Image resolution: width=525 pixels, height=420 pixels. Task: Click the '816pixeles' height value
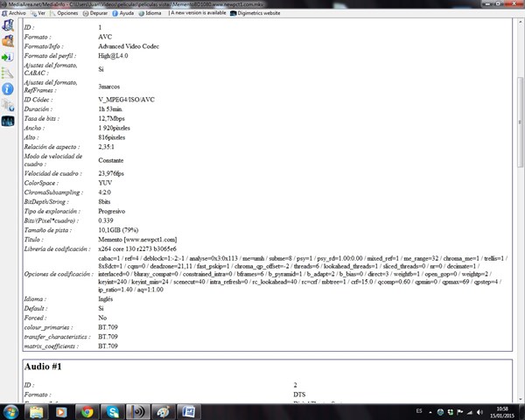coord(111,137)
